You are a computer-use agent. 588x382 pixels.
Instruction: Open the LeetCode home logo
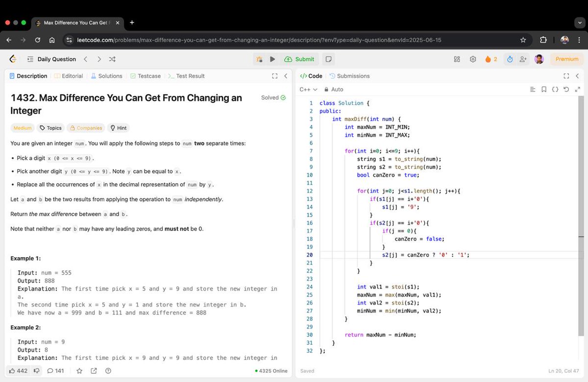click(x=13, y=59)
